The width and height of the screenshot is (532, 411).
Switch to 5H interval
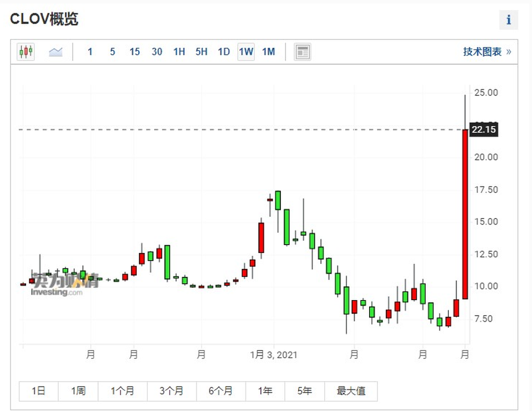click(202, 52)
